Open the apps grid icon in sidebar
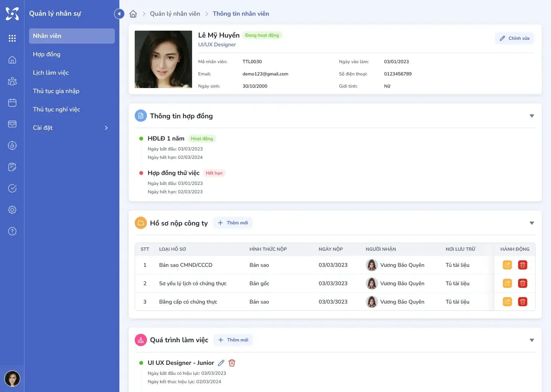 (x=12, y=38)
